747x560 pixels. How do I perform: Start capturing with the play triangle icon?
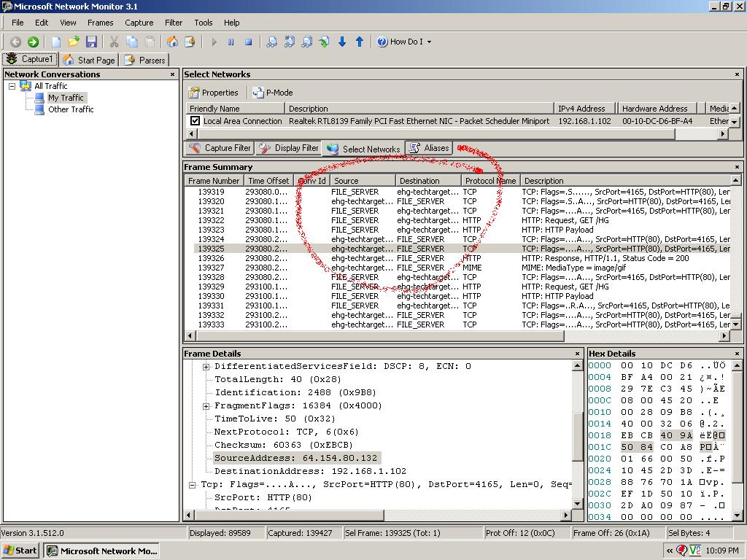point(214,42)
